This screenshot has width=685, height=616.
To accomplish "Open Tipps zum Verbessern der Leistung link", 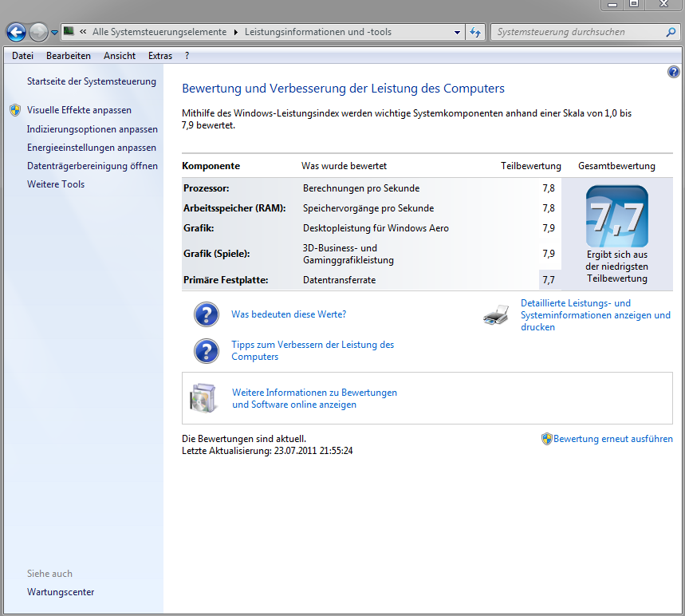I will coord(313,350).
